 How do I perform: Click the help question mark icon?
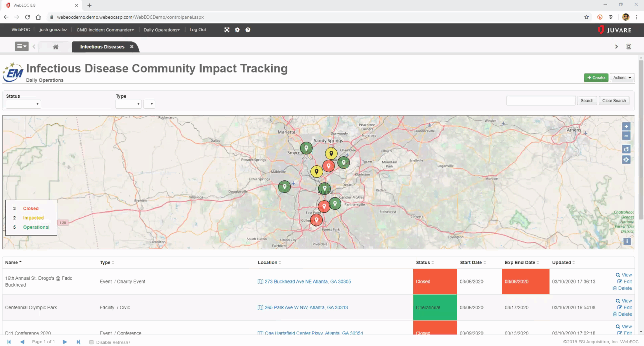(x=248, y=30)
